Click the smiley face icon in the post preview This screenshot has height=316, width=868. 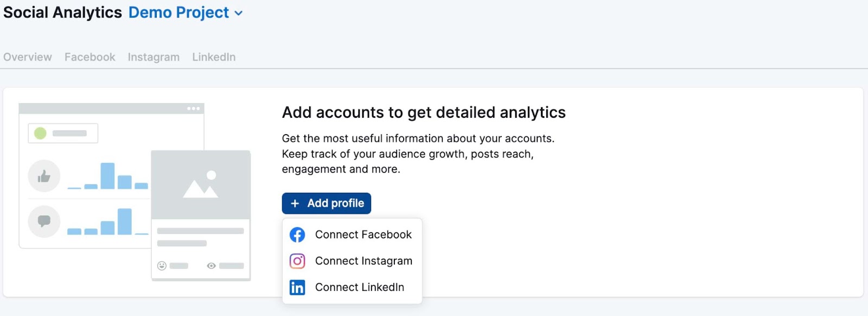click(162, 265)
